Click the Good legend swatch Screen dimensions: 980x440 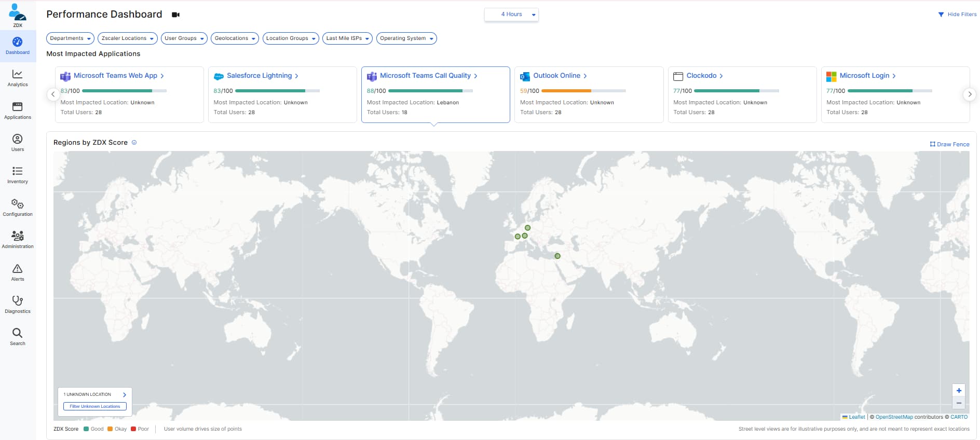86,429
